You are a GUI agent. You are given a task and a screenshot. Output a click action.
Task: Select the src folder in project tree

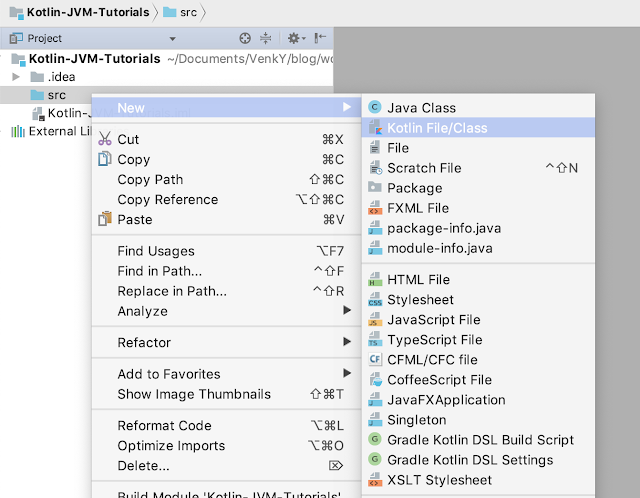[46, 95]
